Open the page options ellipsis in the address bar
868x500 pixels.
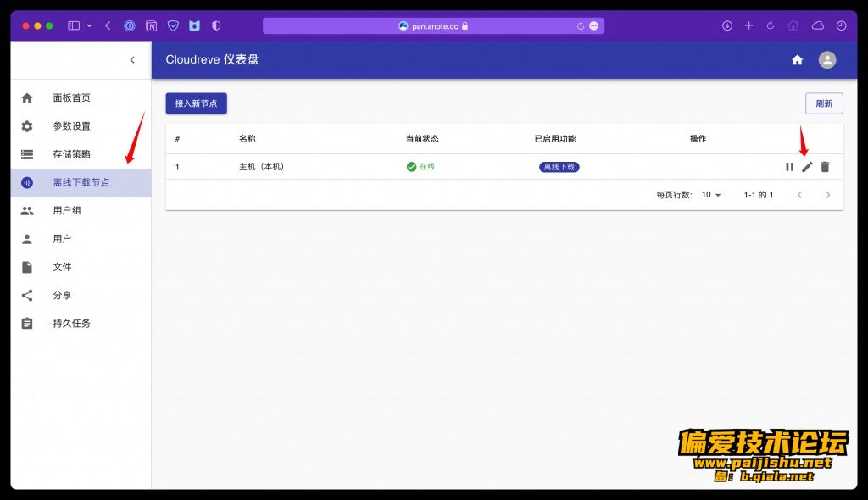coord(594,26)
